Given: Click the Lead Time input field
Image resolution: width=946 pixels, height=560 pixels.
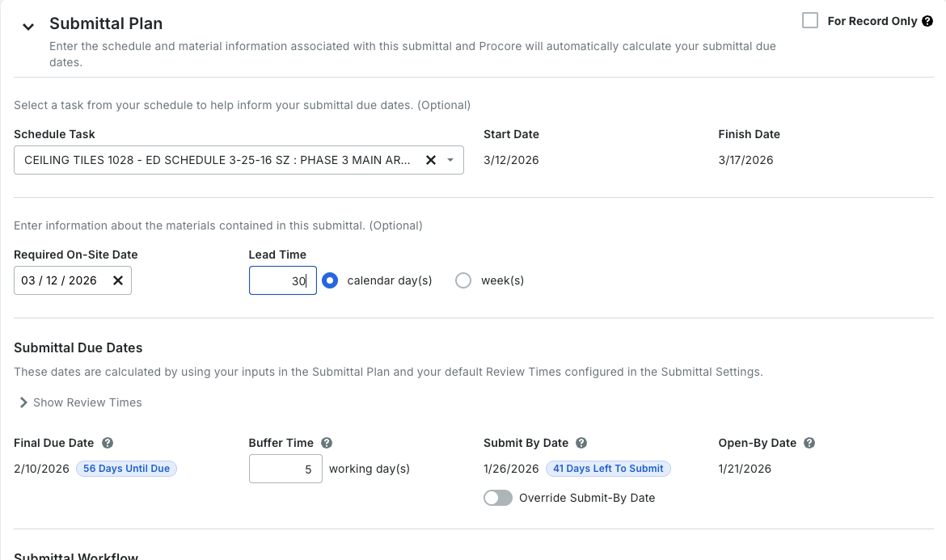Looking at the screenshot, I should click(x=282, y=280).
